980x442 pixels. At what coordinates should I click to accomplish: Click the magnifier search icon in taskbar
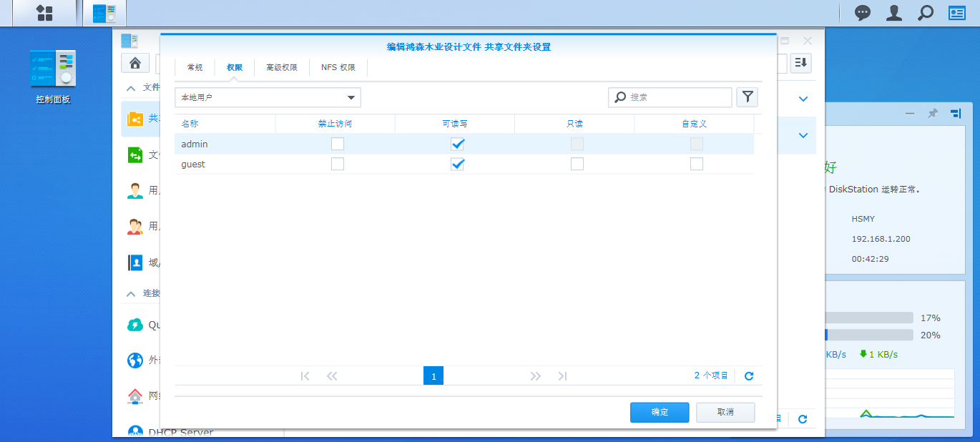point(926,13)
